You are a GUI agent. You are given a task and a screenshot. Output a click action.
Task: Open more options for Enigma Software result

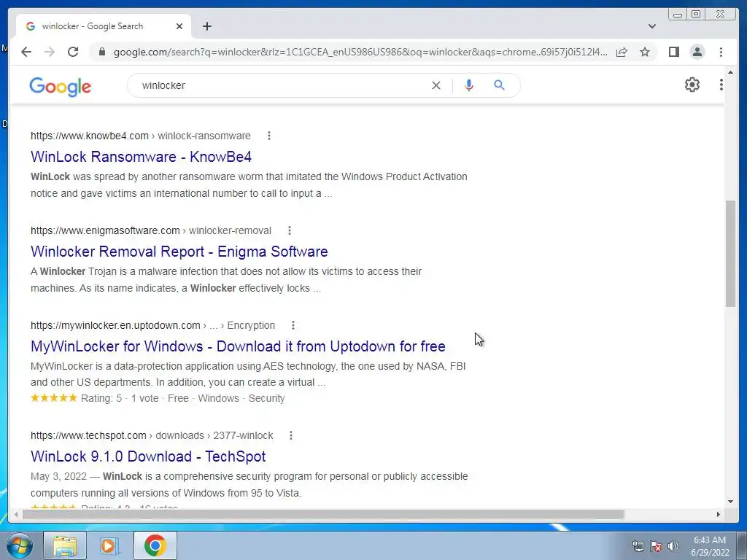point(289,230)
